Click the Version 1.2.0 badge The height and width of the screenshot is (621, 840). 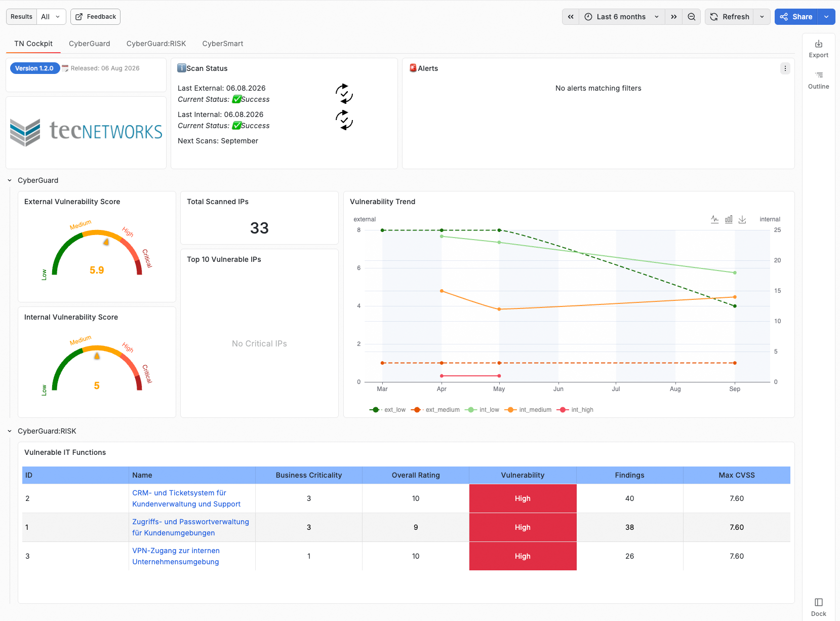point(34,68)
